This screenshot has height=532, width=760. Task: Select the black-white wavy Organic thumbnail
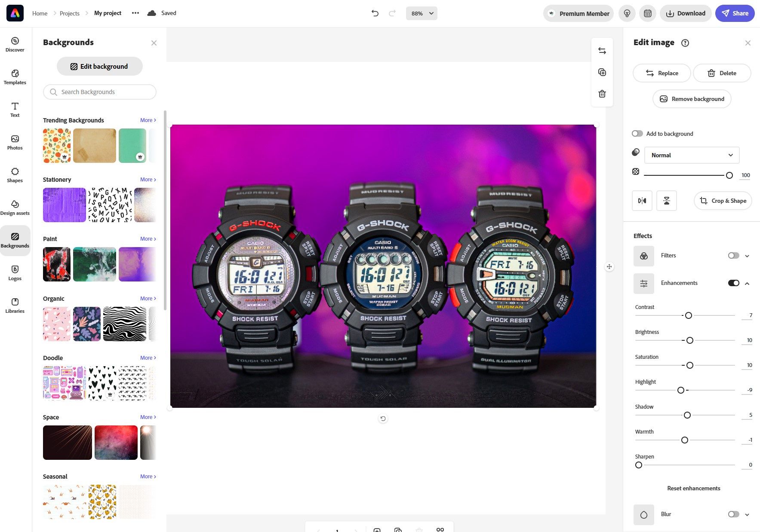pyautogui.click(x=125, y=324)
